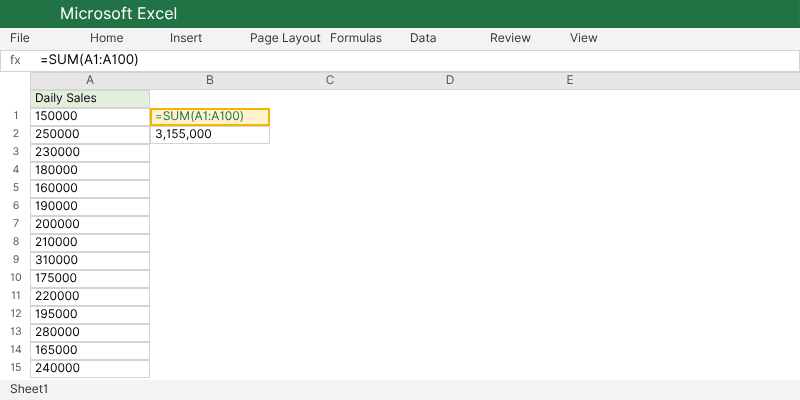Select the cell containing 230000
800x400 pixels.
tap(90, 153)
